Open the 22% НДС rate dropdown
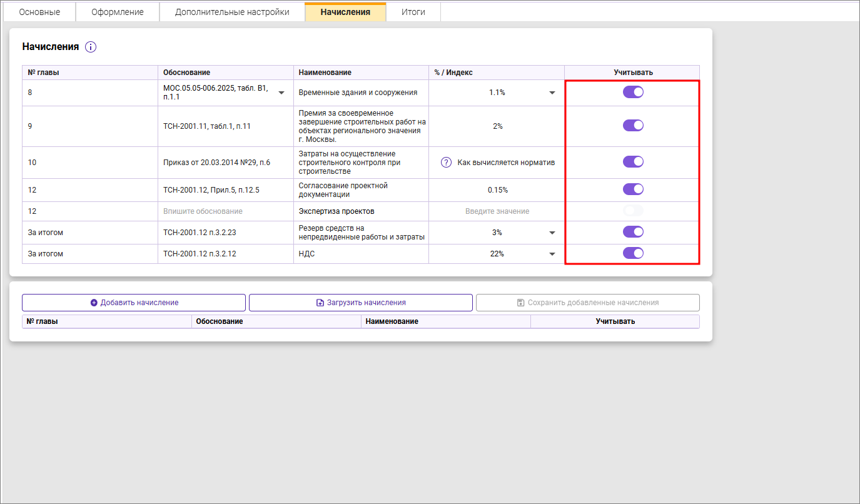Screen dimensions: 860x504 (552, 255)
